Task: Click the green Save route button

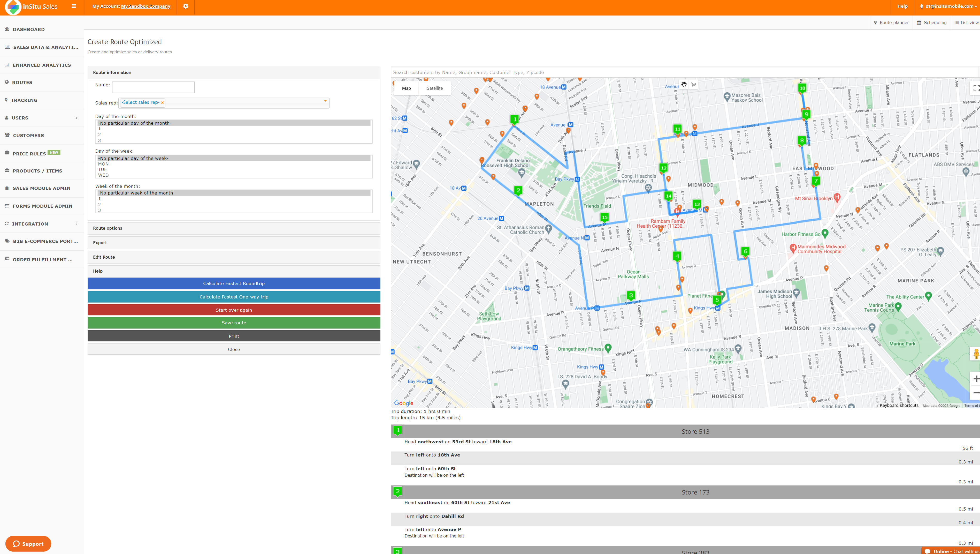Action: click(234, 323)
